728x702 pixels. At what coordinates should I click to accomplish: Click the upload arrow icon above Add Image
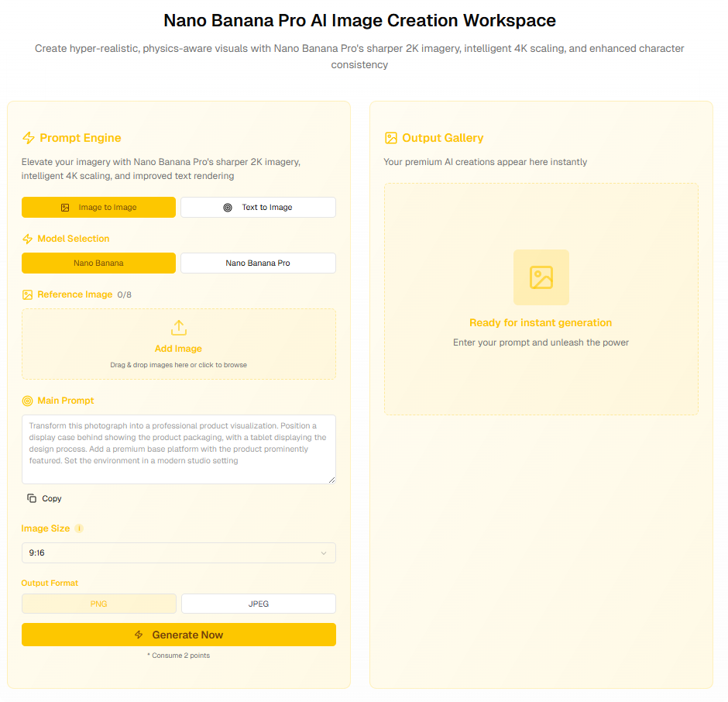tap(178, 328)
